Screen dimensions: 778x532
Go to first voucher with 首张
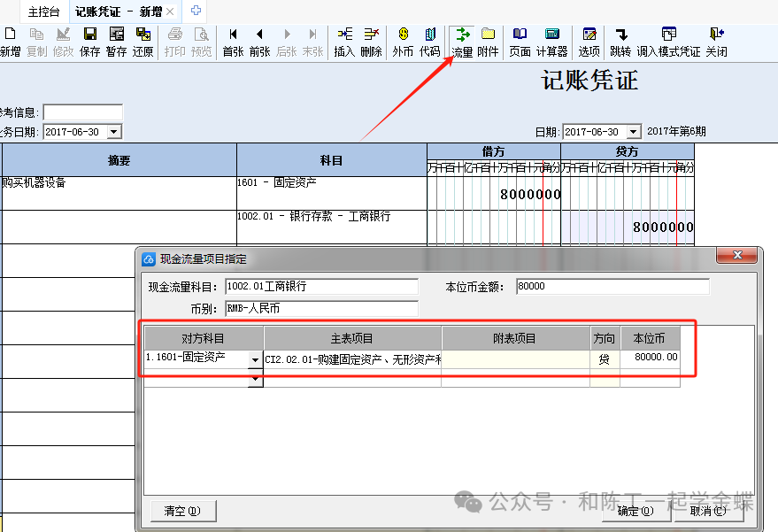point(233,42)
